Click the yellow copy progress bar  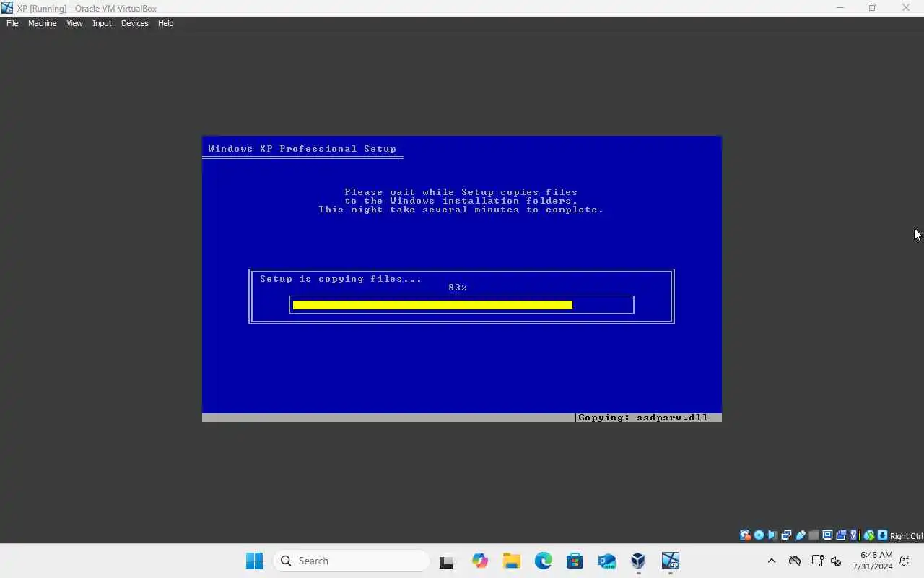[x=432, y=305]
